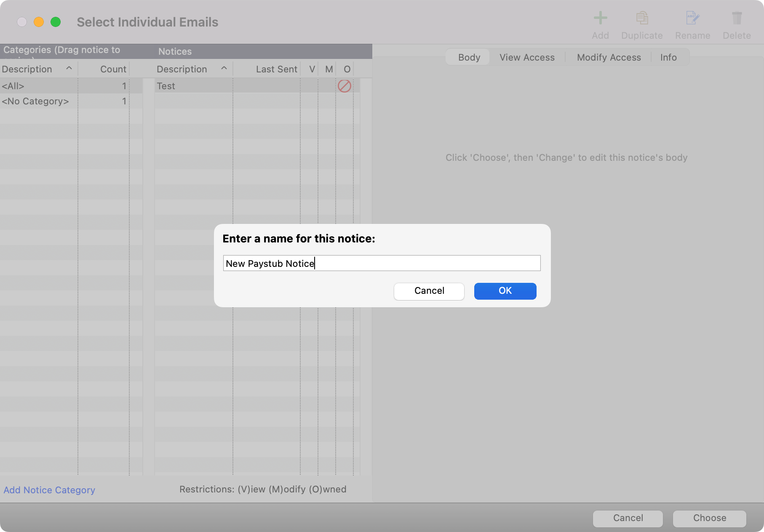Sort categories by Description column arrow
Image resolution: width=764 pixels, height=532 pixels.
click(69, 68)
